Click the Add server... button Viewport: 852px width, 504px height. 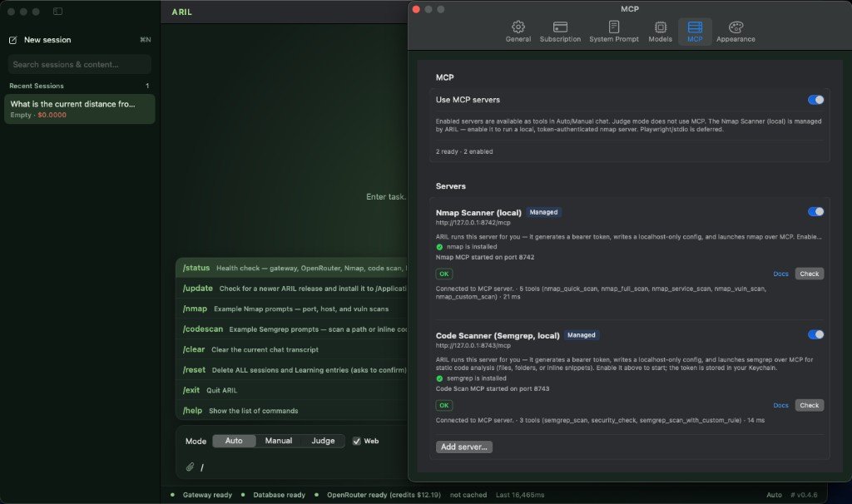click(463, 447)
